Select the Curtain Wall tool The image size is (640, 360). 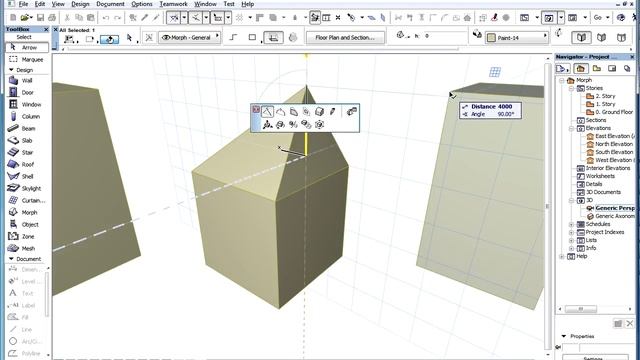(27, 200)
